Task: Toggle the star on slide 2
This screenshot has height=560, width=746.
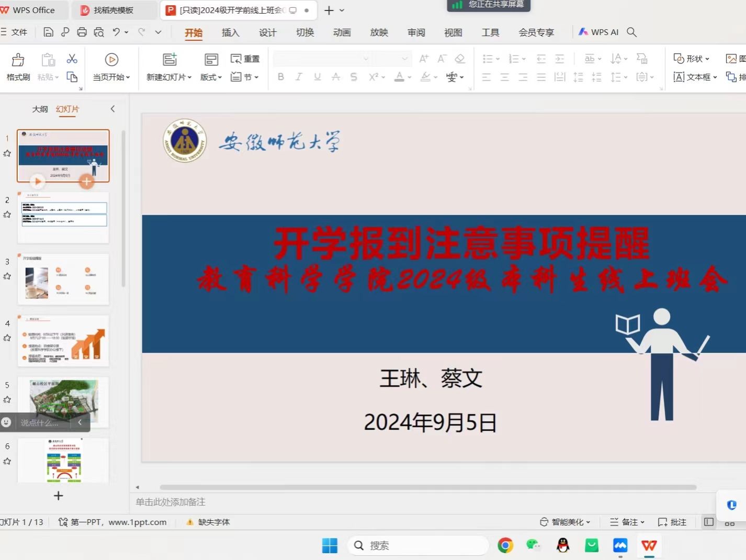Action: point(7,215)
